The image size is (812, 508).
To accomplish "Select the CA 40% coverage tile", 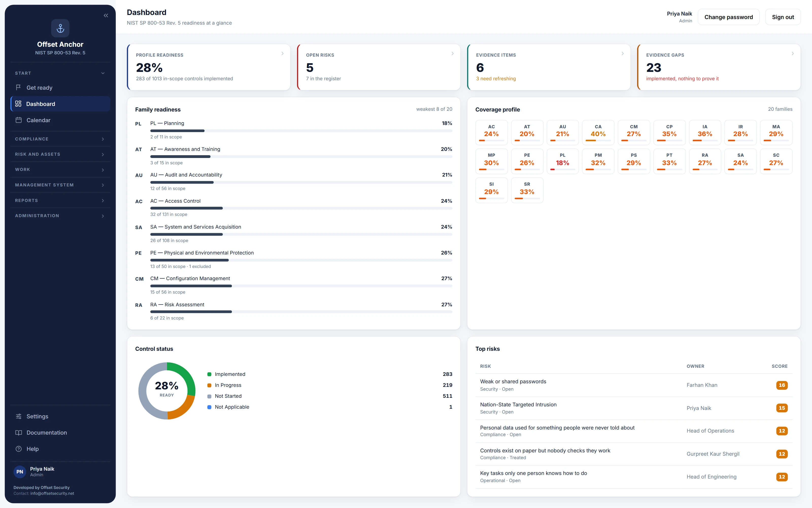I will pos(598,132).
